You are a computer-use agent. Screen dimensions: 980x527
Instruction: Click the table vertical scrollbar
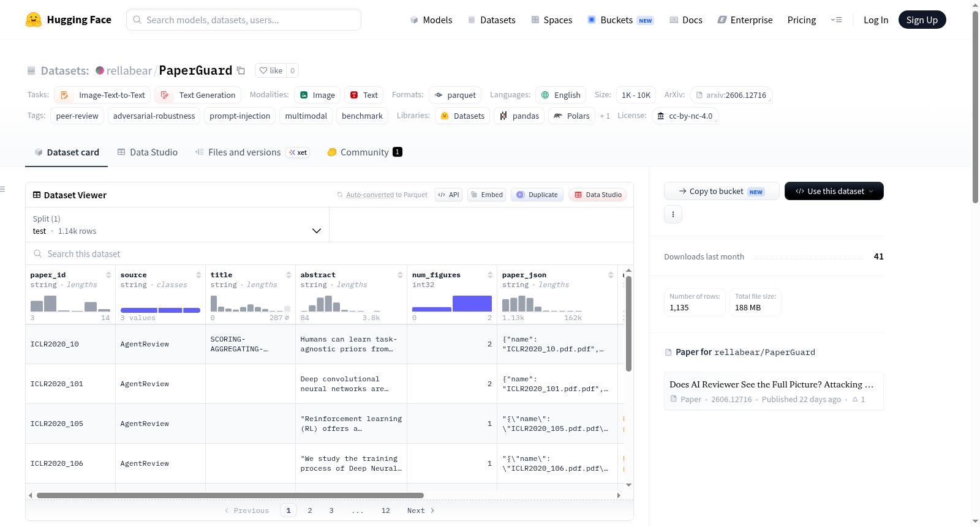628,324
